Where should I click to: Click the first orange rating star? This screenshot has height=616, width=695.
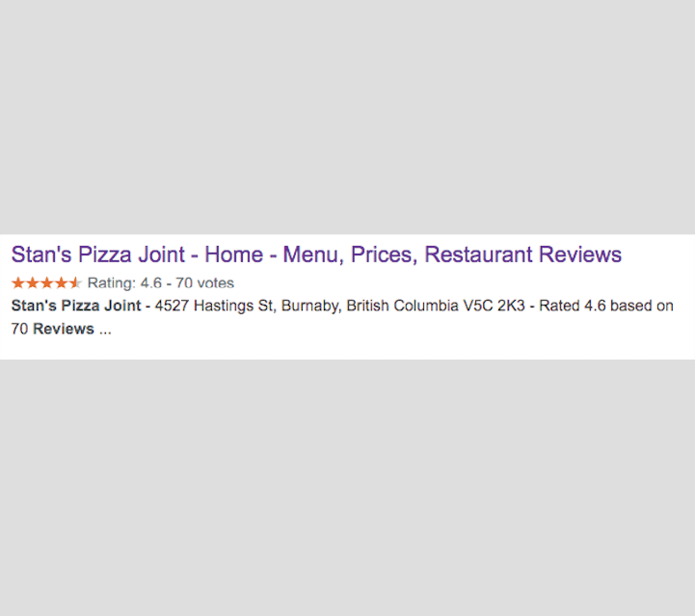pyautogui.click(x=17, y=283)
